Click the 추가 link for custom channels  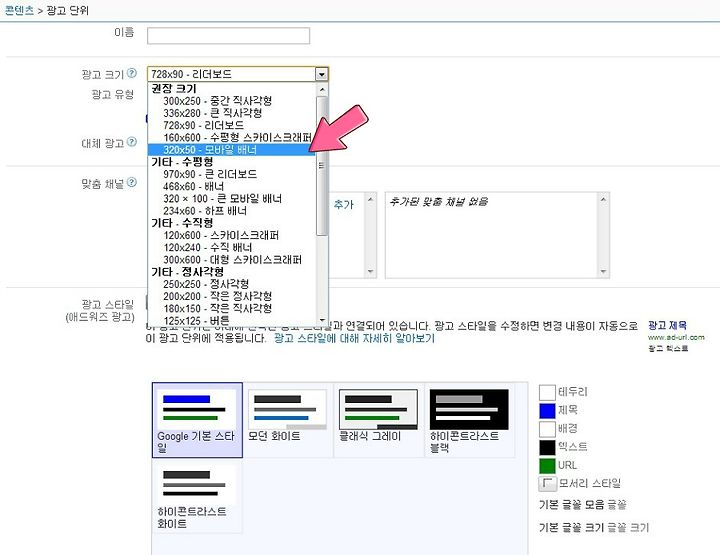[x=343, y=205]
